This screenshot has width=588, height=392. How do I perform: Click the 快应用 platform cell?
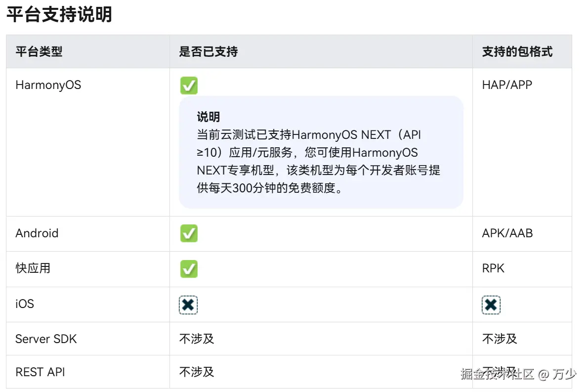coord(33,268)
